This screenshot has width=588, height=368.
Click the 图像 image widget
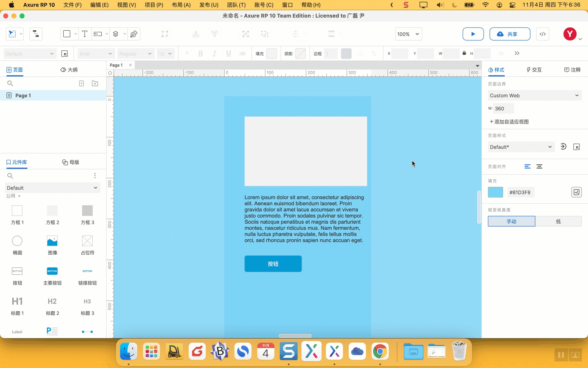coord(52,245)
